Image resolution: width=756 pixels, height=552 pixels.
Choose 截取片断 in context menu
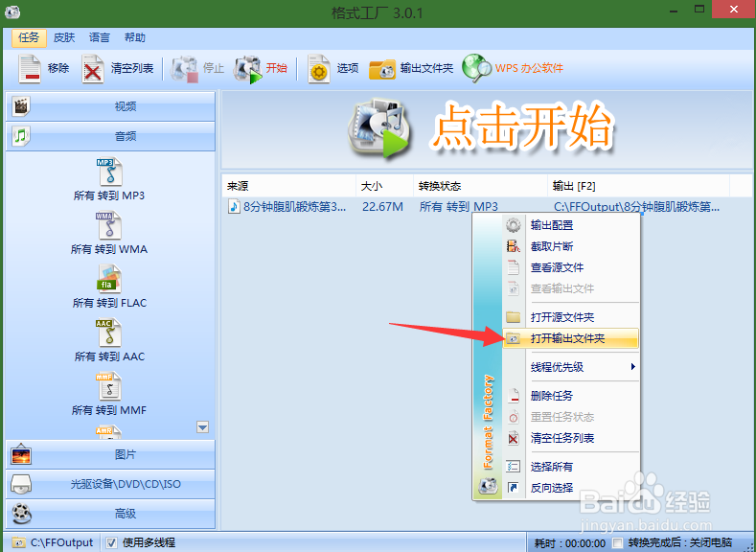pyautogui.click(x=571, y=246)
